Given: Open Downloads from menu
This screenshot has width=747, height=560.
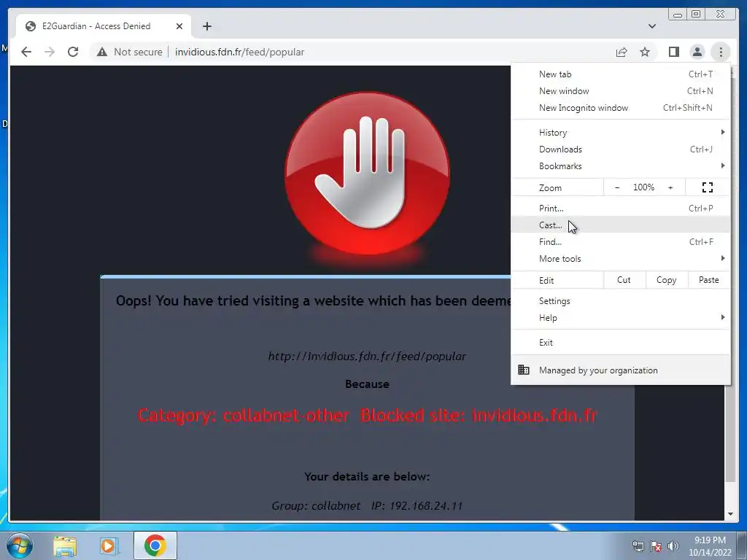Looking at the screenshot, I should 620,149.
